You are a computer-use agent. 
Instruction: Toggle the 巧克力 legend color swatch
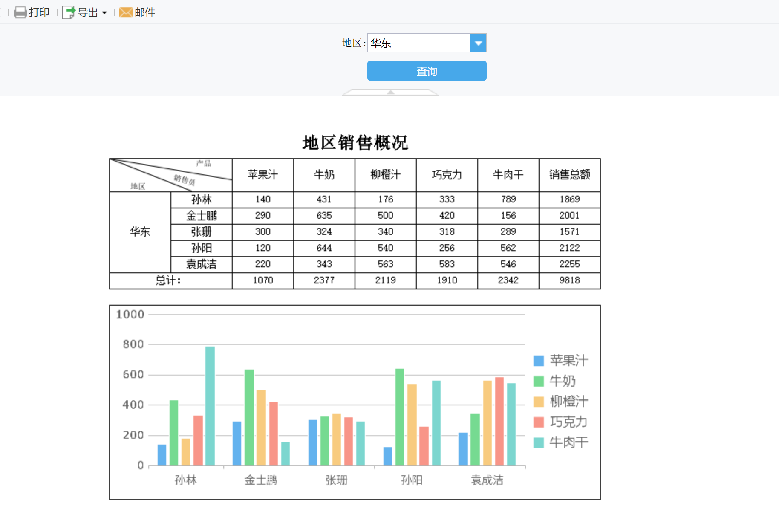coord(539,422)
